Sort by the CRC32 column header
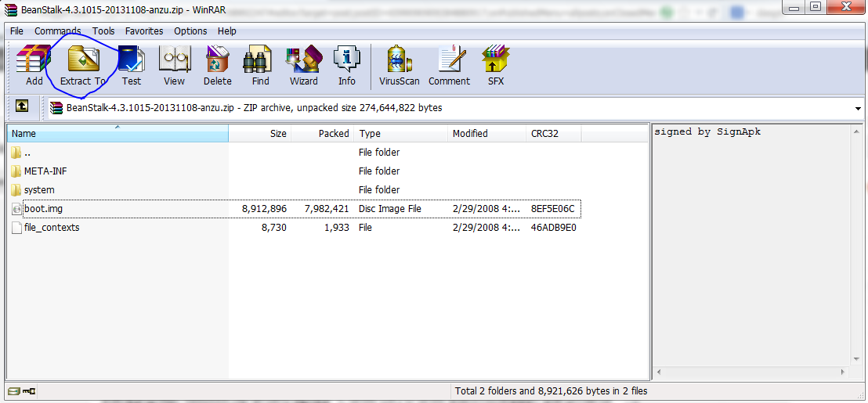 click(x=554, y=133)
